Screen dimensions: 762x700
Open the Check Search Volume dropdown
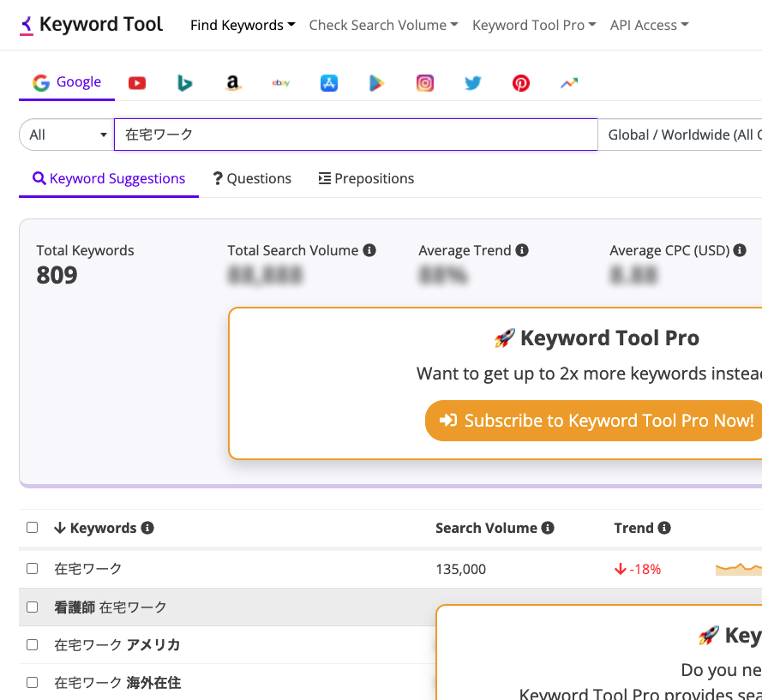[x=383, y=25]
